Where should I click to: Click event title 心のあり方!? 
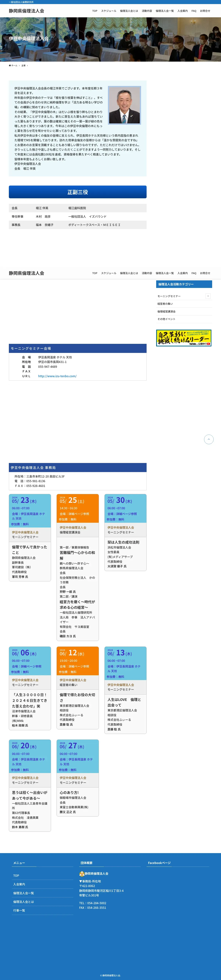click(69, 793)
